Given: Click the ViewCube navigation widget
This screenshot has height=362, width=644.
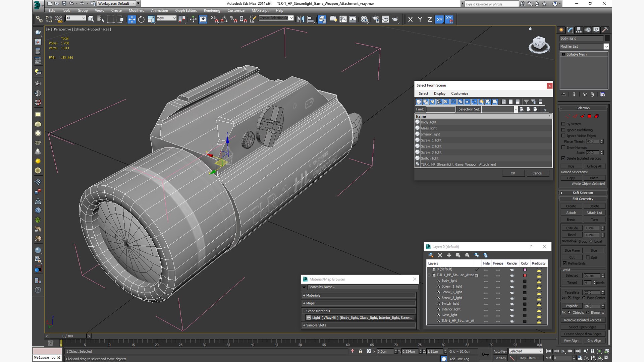Looking at the screenshot, I should coord(539,45).
